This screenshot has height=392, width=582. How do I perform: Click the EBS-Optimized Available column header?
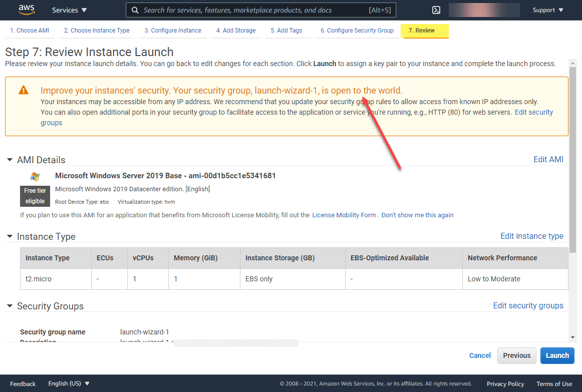404,258
